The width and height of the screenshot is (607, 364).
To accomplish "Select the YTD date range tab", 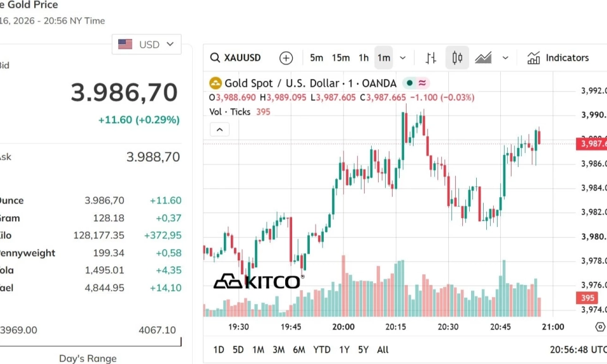I will (x=322, y=349).
